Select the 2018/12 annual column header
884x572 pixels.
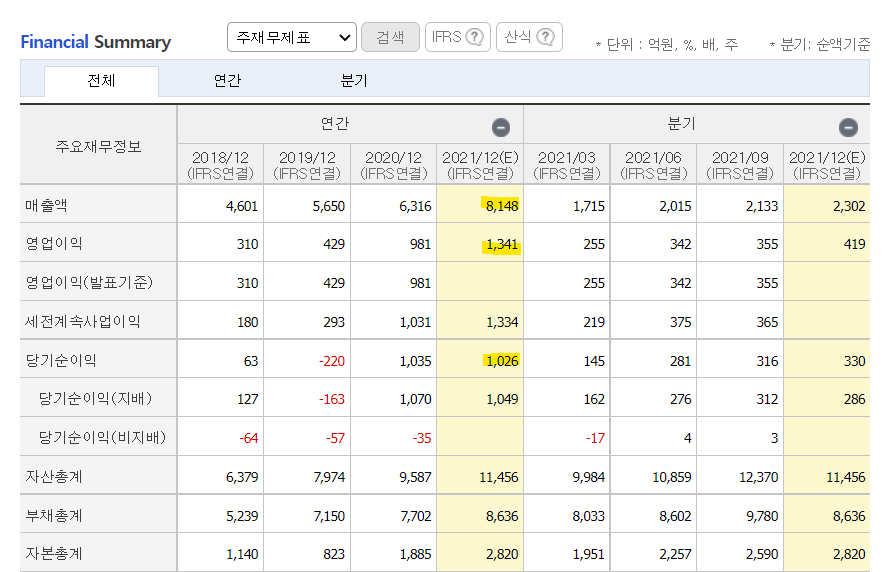(220, 165)
